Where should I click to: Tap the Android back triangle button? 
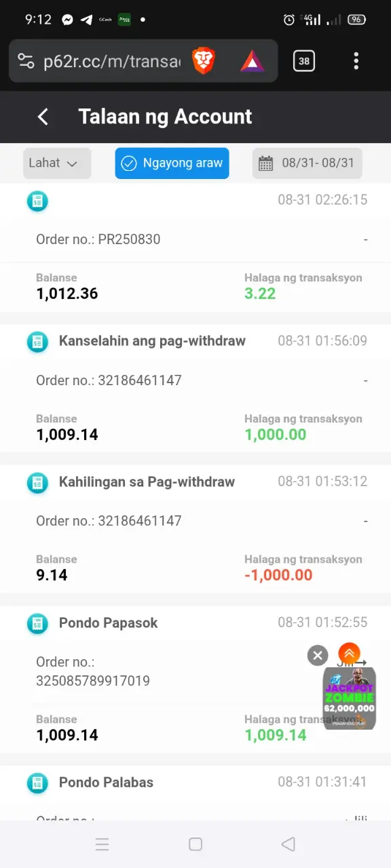[288, 844]
